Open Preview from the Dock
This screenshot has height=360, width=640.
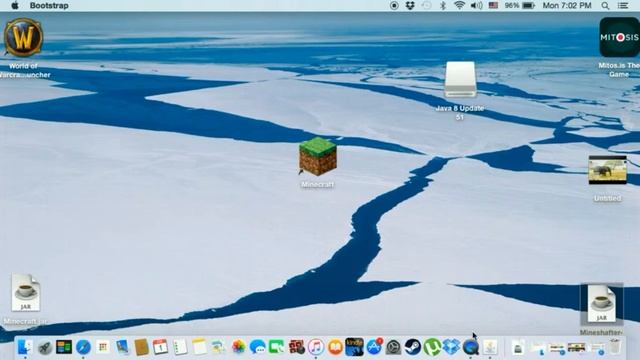[122, 347]
